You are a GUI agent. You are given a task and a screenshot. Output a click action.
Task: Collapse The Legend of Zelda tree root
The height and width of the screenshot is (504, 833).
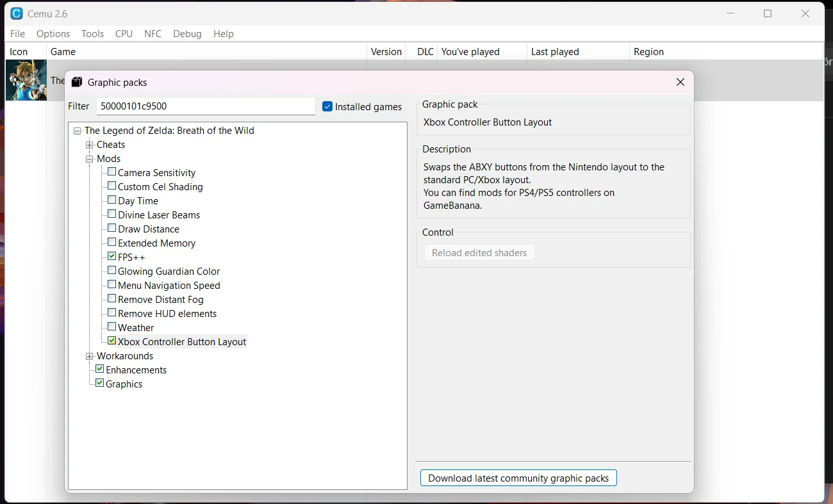(78, 131)
